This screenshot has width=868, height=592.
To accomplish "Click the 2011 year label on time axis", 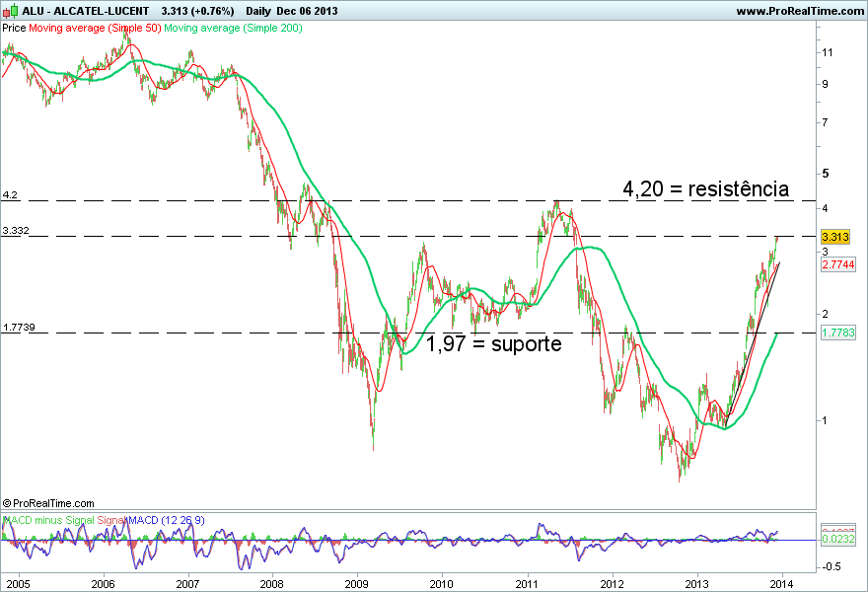I will (x=527, y=584).
